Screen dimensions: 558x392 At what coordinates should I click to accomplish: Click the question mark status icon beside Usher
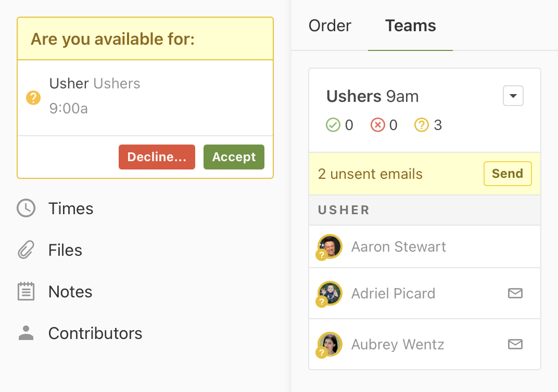click(x=33, y=97)
